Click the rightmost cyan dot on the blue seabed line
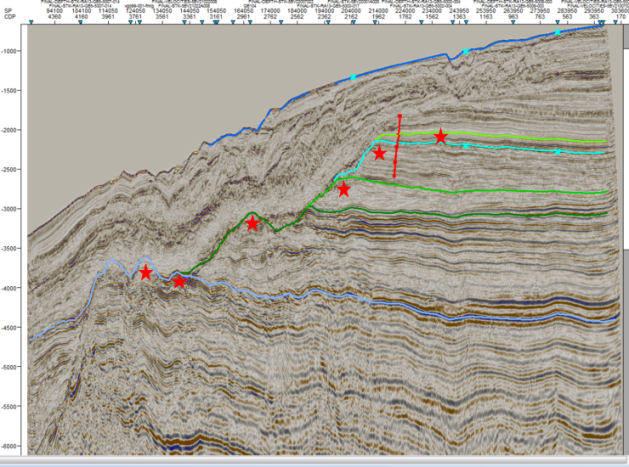 coord(558,33)
